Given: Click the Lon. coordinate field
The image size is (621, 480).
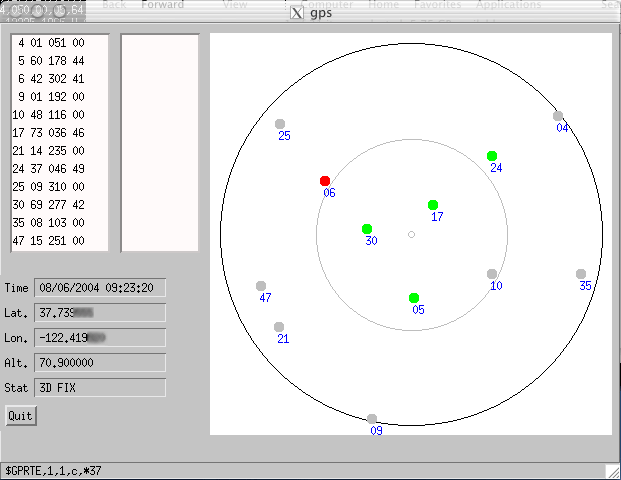Looking at the screenshot, I should point(100,338).
